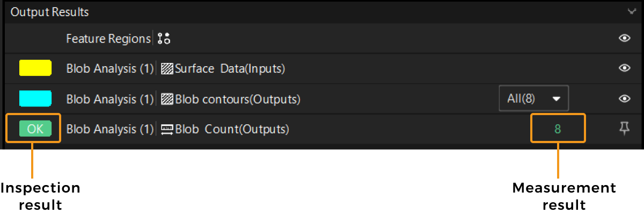Toggle visibility of Surface Data inputs
This screenshot has width=644, height=213.
tap(624, 68)
